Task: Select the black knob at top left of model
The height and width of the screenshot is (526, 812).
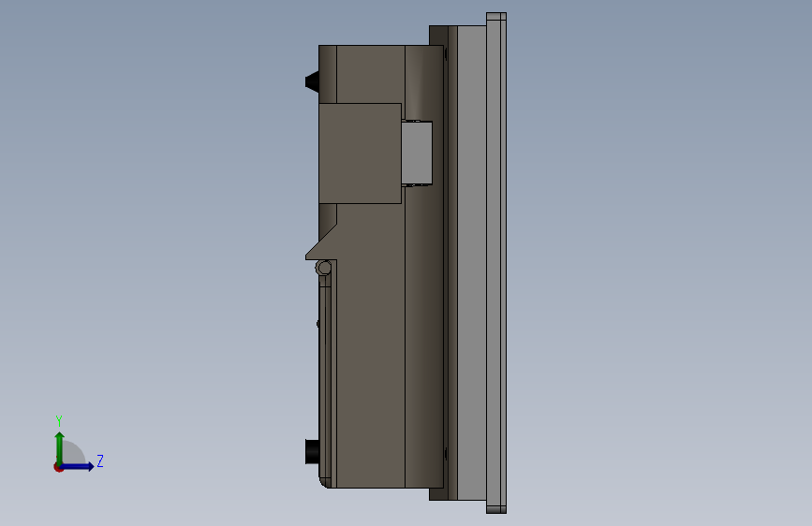Action: [312, 81]
